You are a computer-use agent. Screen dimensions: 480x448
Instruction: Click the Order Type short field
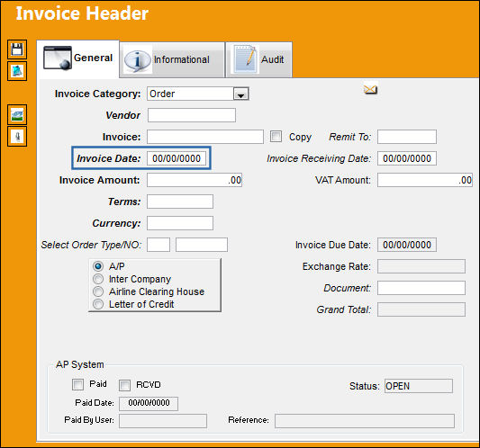point(158,245)
